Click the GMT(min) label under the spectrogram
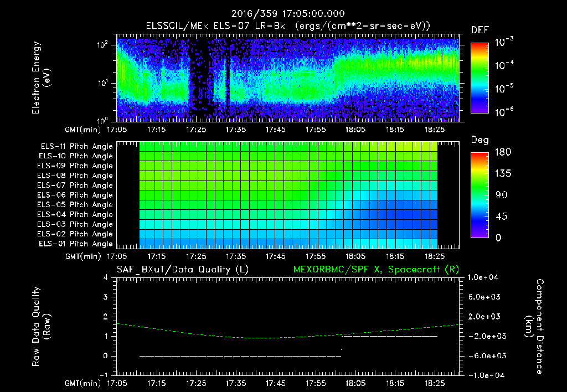The height and width of the screenshot is (392, 567). (x=83, y=130)
